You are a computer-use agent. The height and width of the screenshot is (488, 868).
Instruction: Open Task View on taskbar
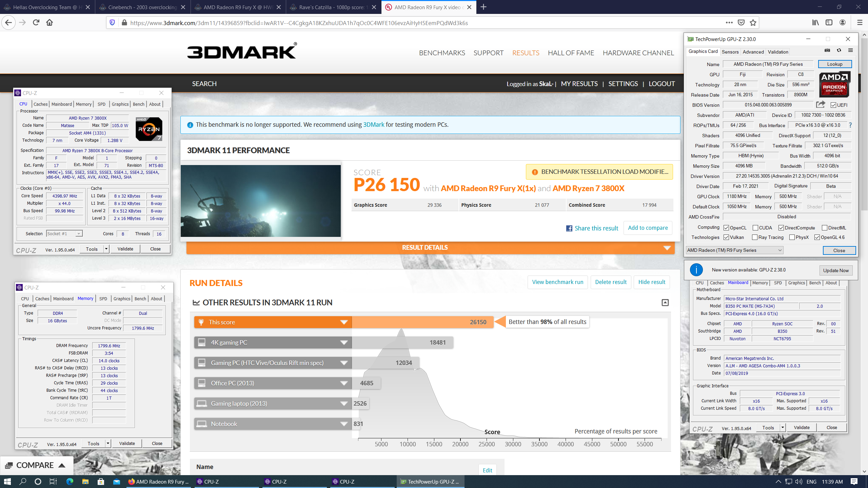coord(53,482)
